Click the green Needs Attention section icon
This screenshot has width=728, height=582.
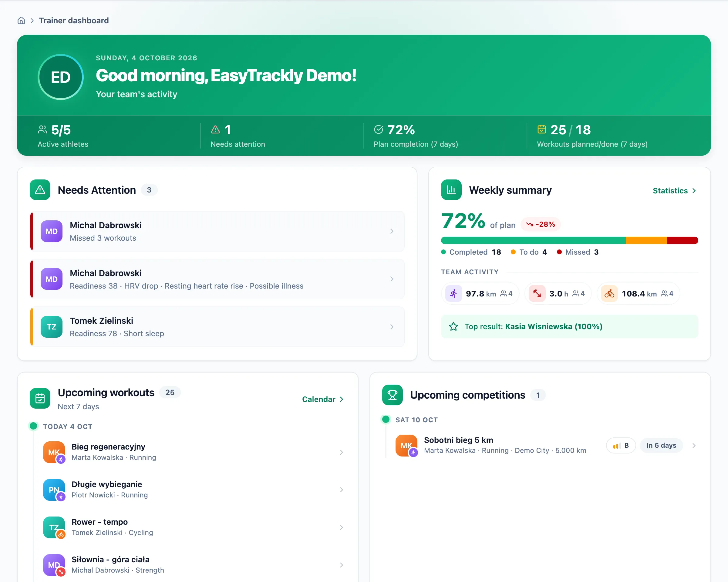tap(40, 190)
